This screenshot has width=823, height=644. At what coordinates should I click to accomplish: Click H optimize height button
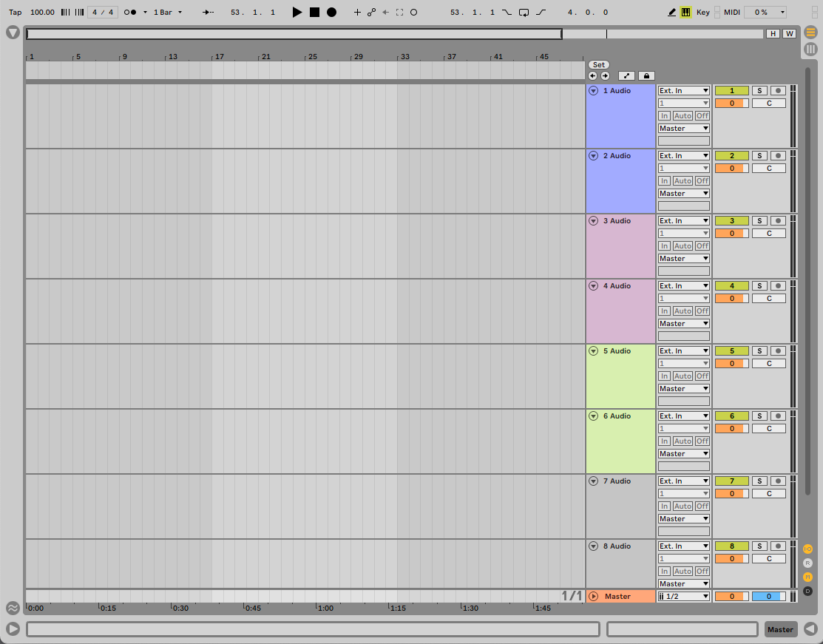(x=773, y=33)
